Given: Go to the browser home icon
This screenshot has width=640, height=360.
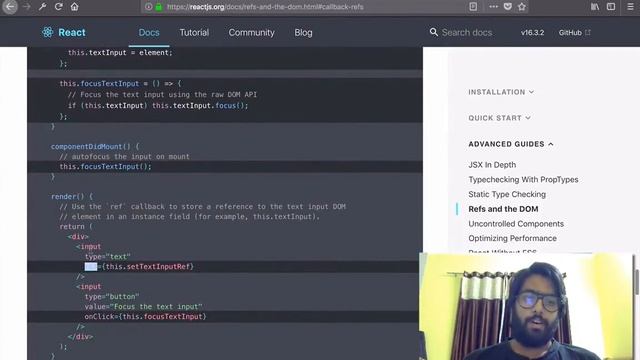Looking at the screenshot, I should click(x=74, y=7).
